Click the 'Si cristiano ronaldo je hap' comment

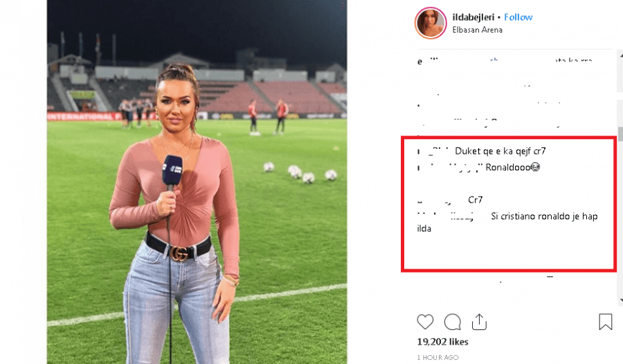click(x=544, y=216)
